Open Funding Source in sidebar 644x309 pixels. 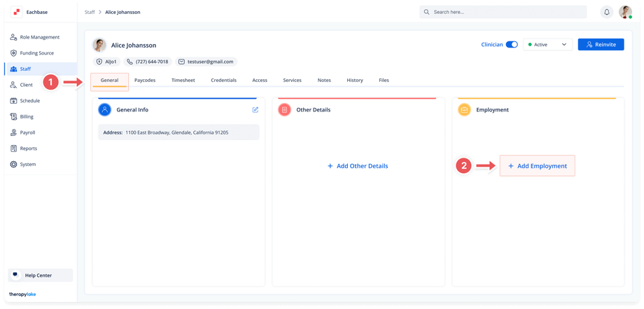coord(36,53)
